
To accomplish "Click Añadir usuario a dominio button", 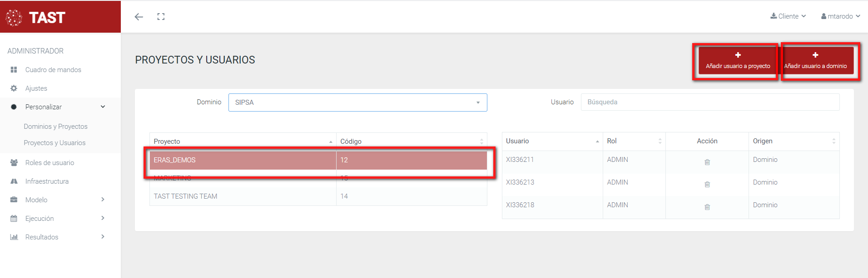I will (815, 61).
